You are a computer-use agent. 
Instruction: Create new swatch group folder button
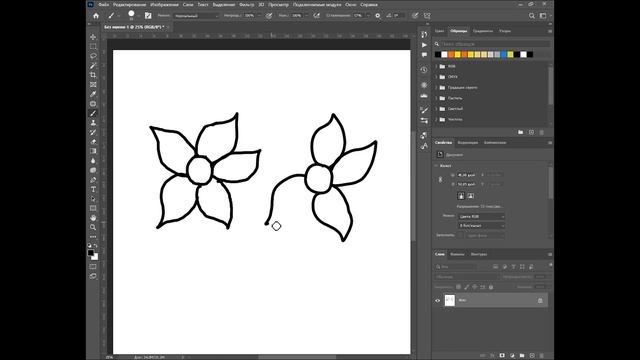pos(520,132)
